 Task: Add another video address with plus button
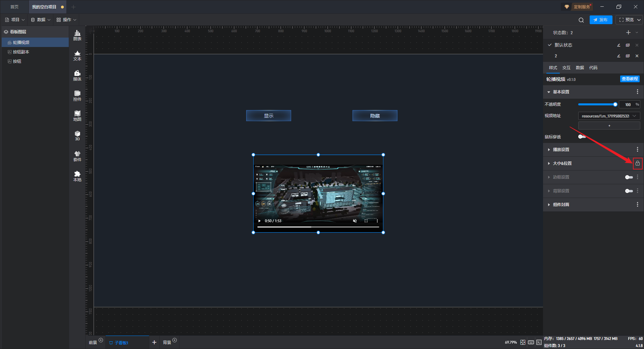[x=609, y=126]
